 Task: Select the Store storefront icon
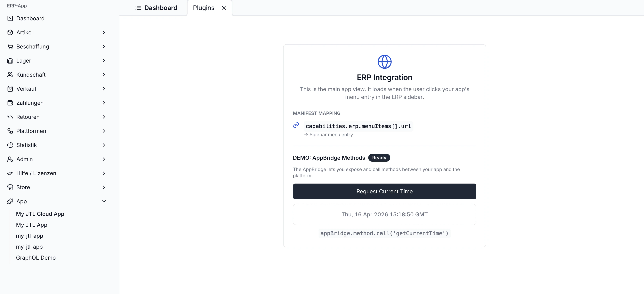tap(10, 187)
